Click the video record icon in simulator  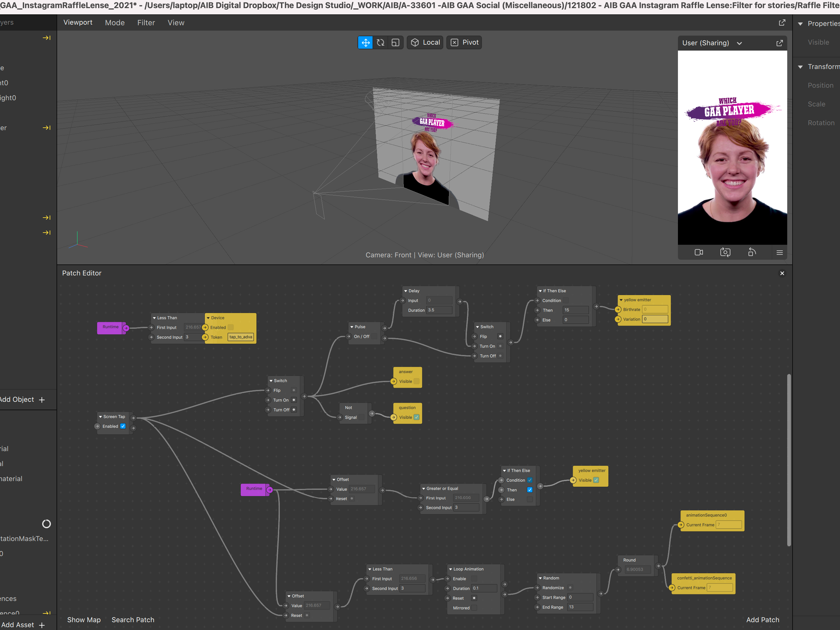(x=699, y=252)
